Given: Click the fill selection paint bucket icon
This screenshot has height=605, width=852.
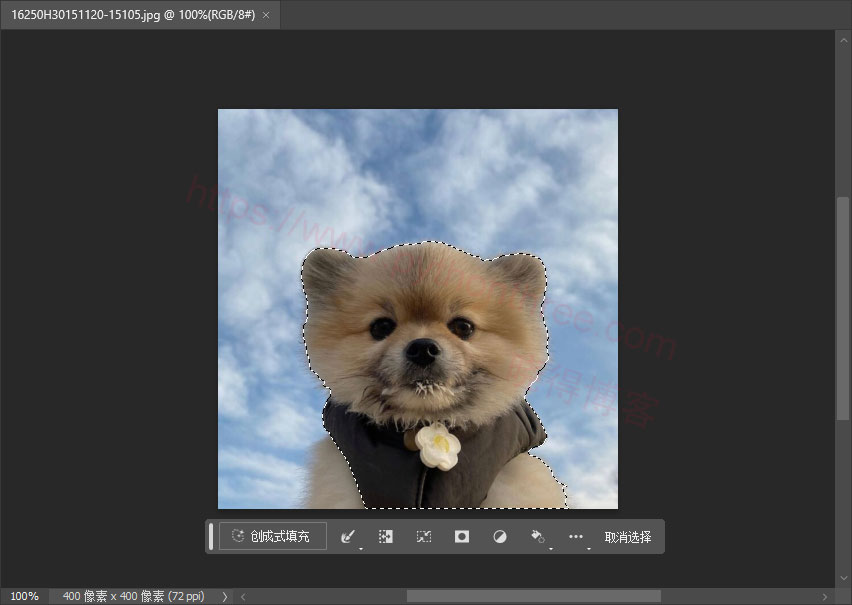Looking at the screenshot, I should (538, 537).
